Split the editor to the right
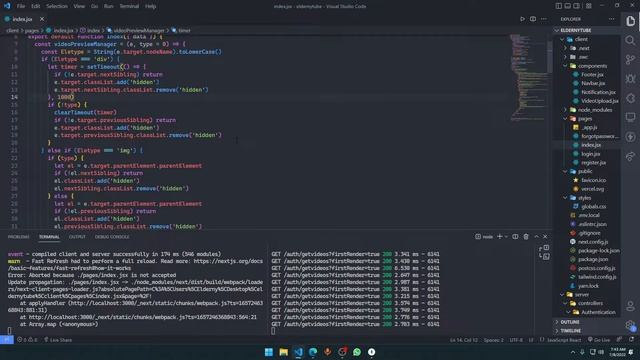The image size is (640, 360). click(533, 19)
